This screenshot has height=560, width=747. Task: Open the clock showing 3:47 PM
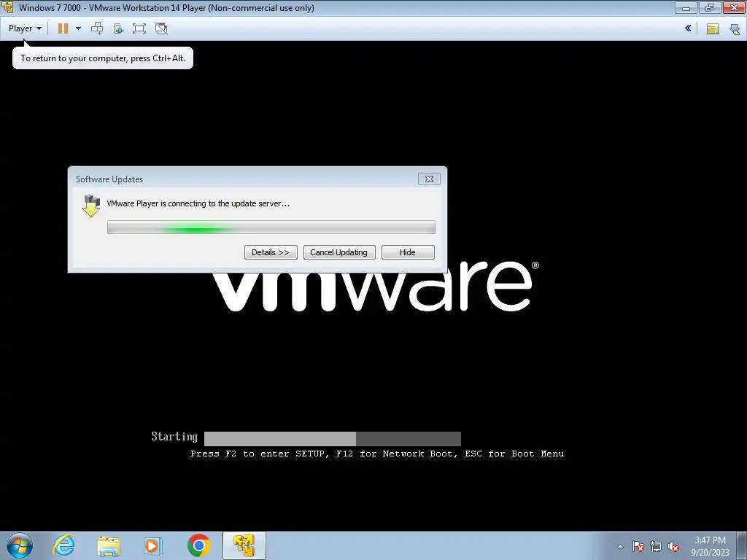coord(710,546)
